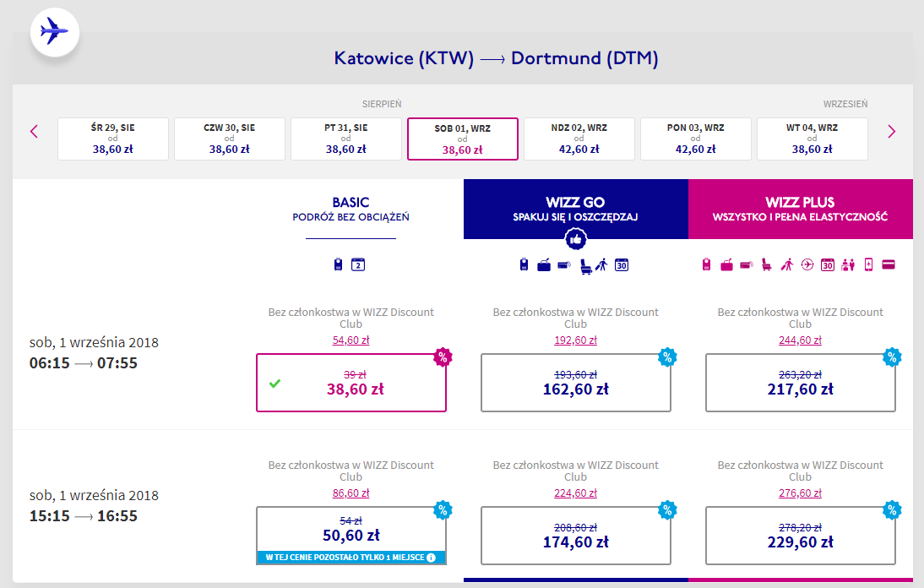Viewport: 924px width, 588px height.
Task: Click the 276,60 zł non-member price link
Action: coord(800,493)
